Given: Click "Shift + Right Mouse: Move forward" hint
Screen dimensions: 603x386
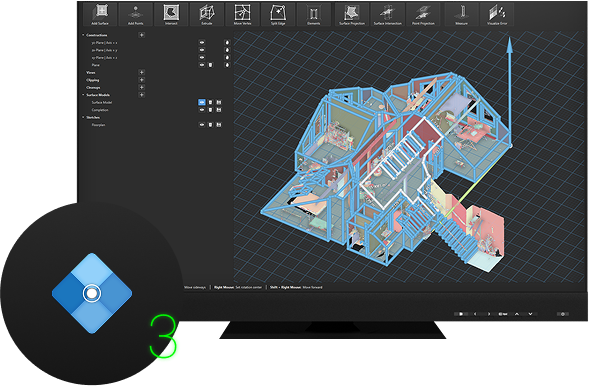Looking at the screenshot, I should click(296, 287).
